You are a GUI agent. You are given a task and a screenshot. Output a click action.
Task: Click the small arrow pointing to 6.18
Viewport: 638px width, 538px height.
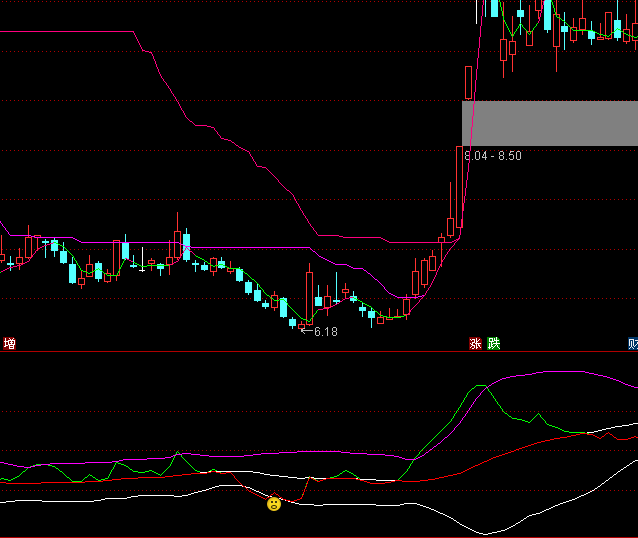[306, 329]
